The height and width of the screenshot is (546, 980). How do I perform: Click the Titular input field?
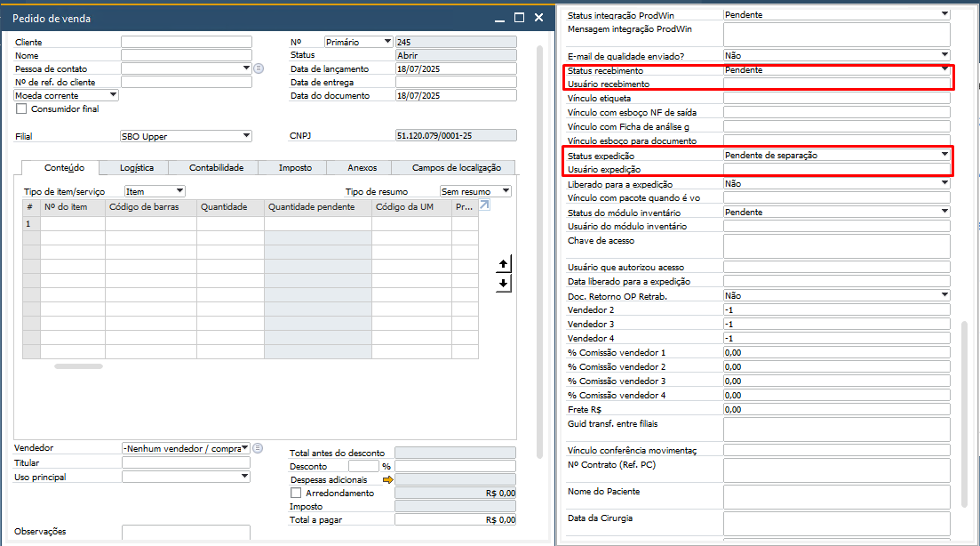click(x=186, y=462)
